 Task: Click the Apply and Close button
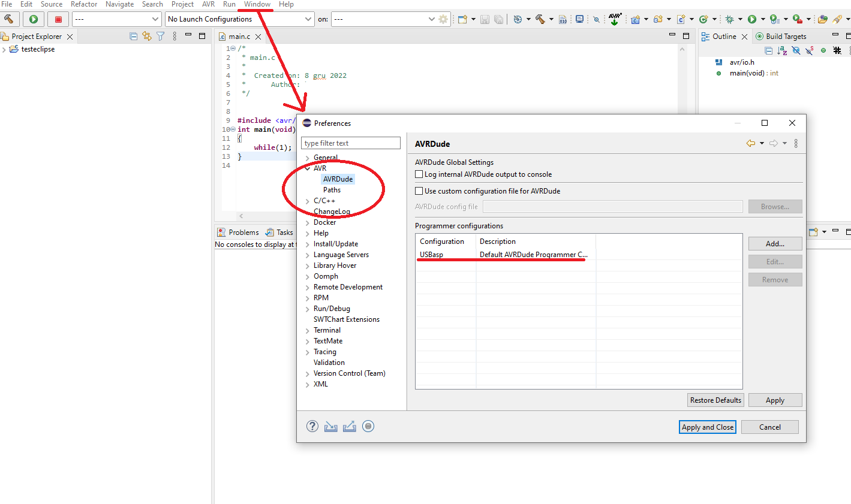pyautogui.click(x=708, y=427)
